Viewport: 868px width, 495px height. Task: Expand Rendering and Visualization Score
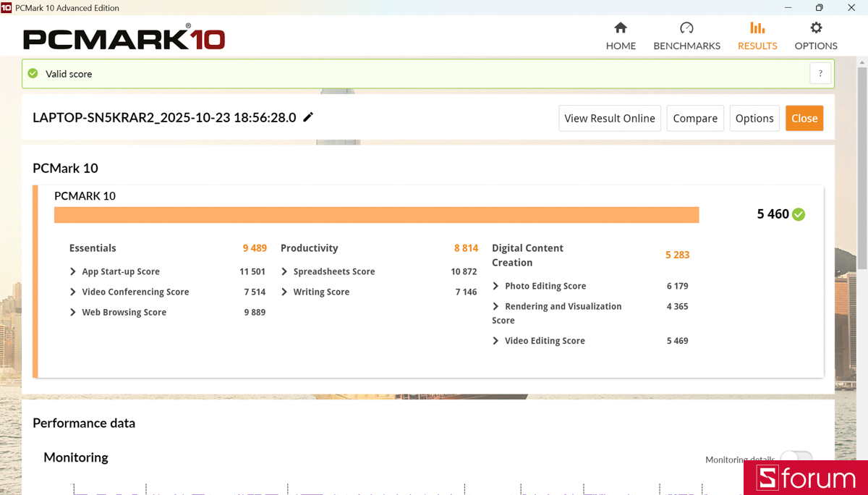click(x=495, y=306)
